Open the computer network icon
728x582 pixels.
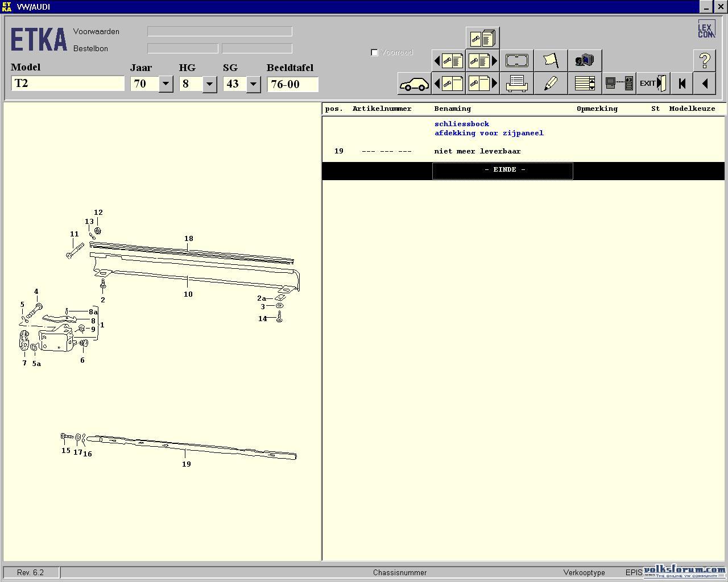pyautogui.click(x=585, y=61)
